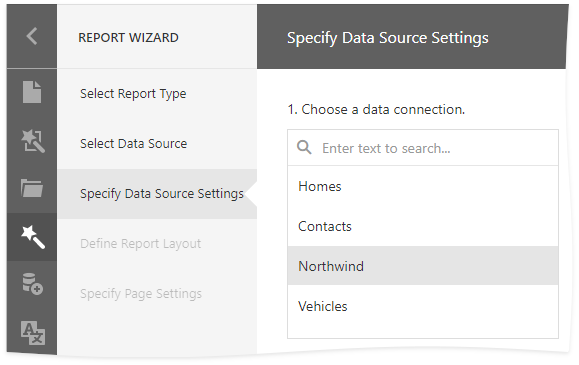This screenshot has width=579, height=365.
Task: Go to Select Data Source step
Action: coord(134,143)
